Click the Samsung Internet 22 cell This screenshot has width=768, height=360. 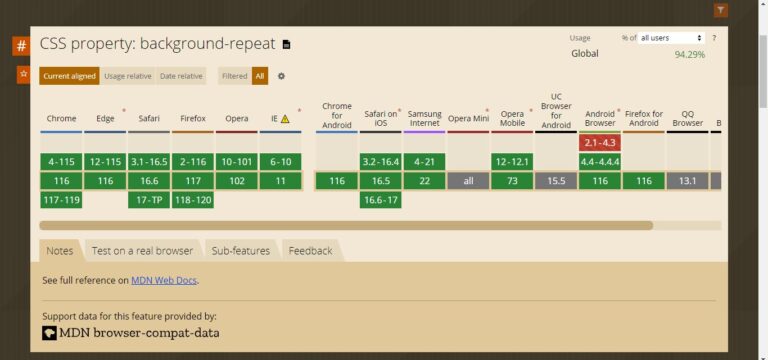tap(424, 181)
